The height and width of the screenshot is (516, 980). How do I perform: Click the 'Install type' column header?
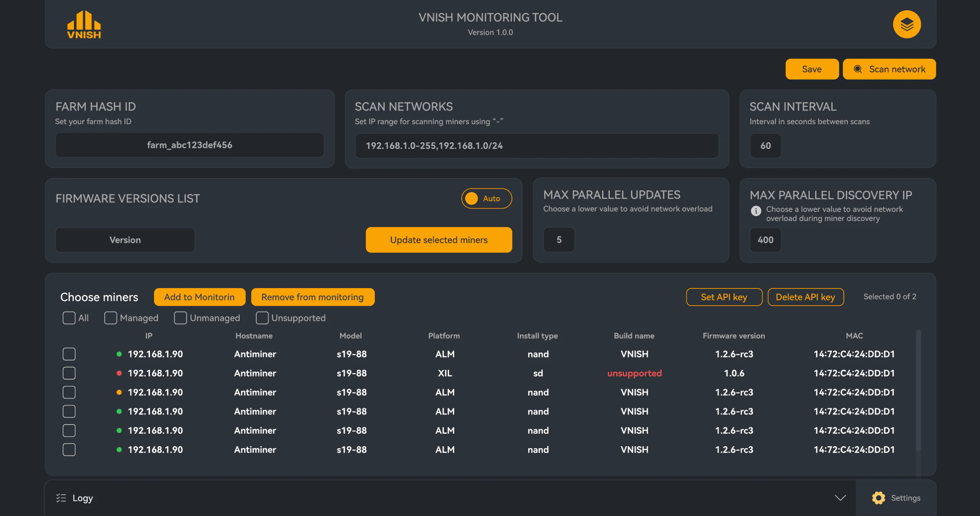pyautogui.click(x=537, y=336)
